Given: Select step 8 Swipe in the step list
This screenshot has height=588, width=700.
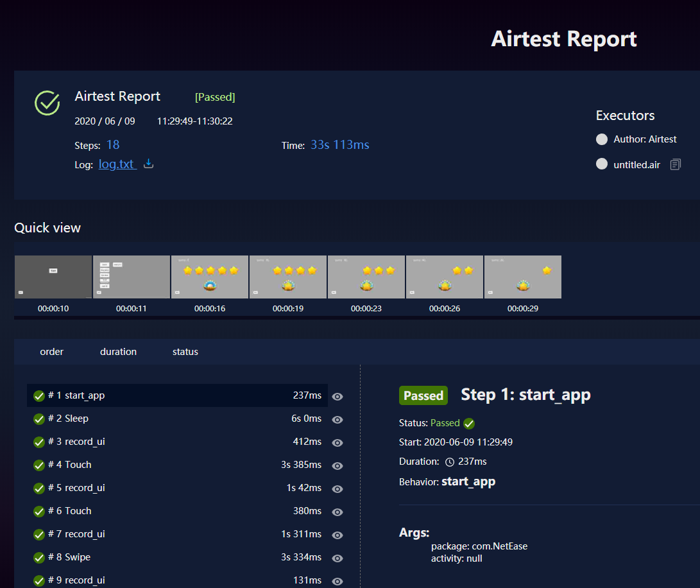Looking at the screenshot, I should point(177,557).
